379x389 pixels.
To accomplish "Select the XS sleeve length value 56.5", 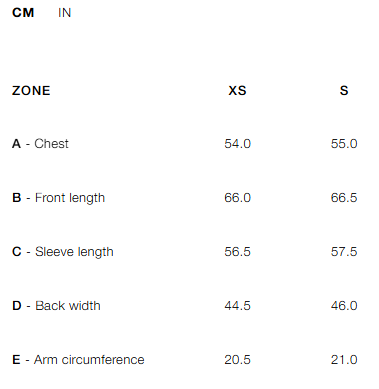I will (x=237, y=252).
